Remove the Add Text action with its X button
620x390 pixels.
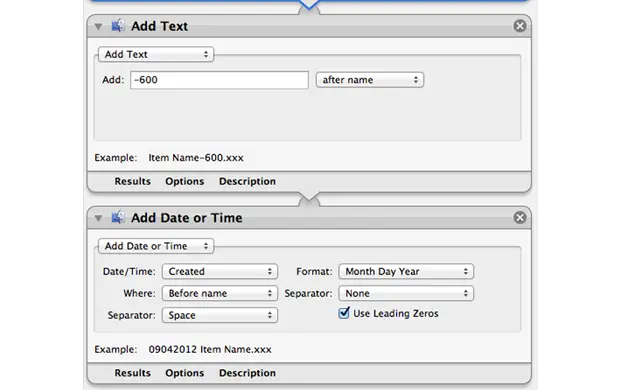(x=520, y=26)
